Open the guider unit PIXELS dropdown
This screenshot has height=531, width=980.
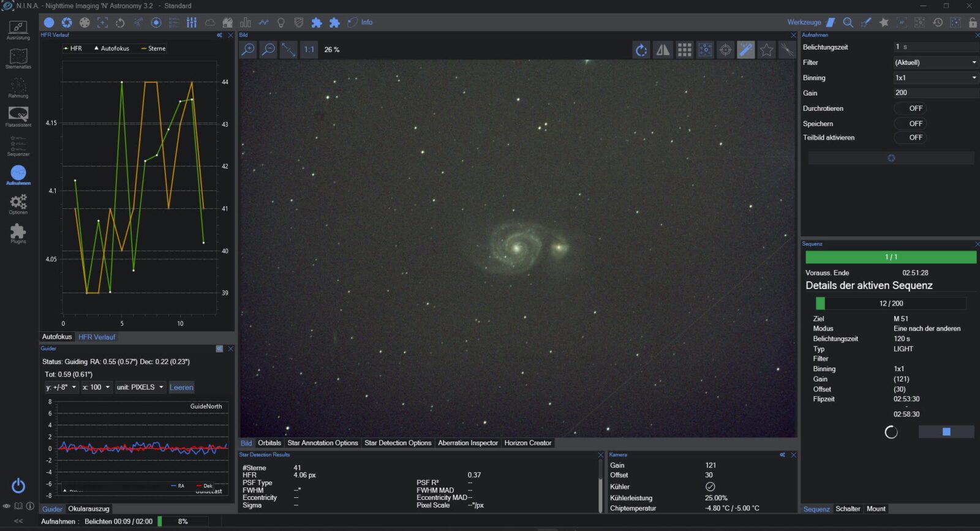140,387
